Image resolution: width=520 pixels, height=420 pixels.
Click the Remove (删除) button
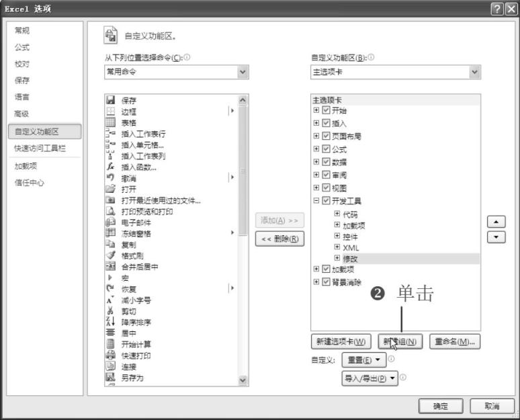(279, 239)
